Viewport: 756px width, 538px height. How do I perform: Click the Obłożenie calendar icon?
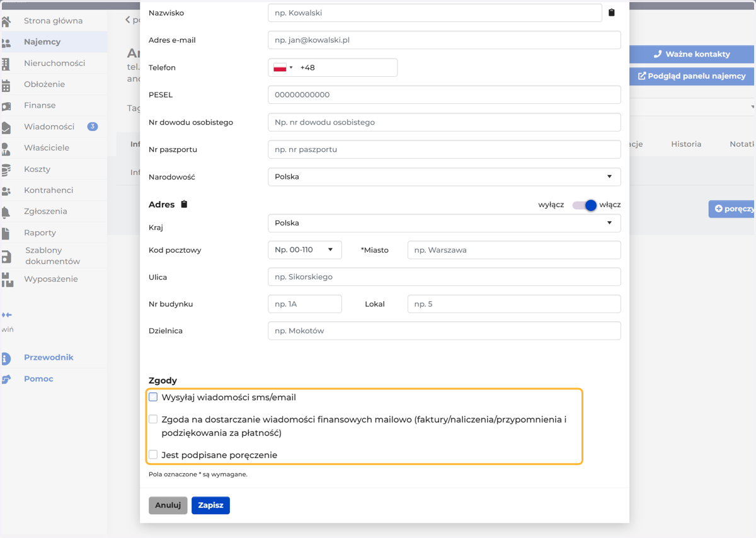6,85
